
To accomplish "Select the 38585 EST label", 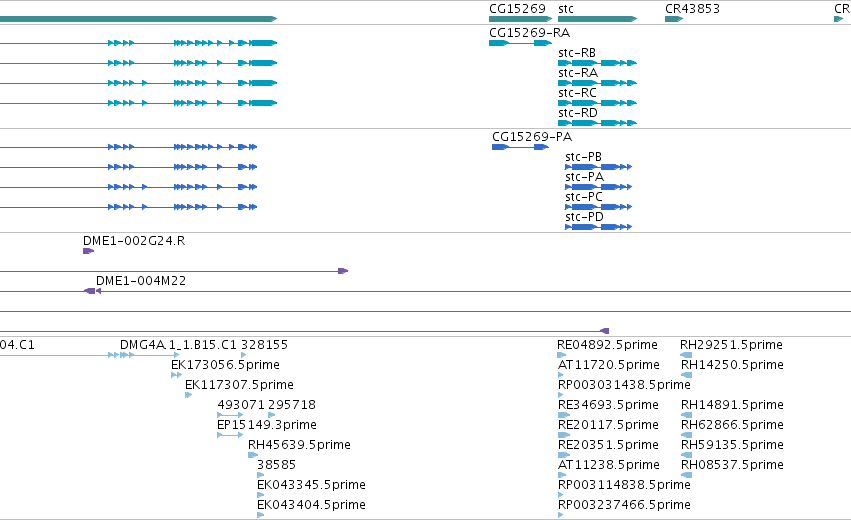I will click(276, 465).
